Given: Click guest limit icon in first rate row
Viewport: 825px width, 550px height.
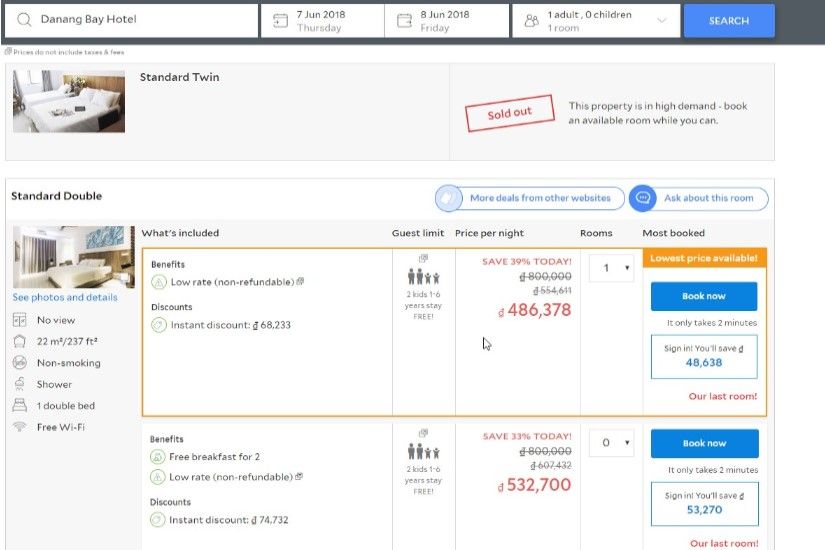Looking at the screenshot, I should point(423,276).
